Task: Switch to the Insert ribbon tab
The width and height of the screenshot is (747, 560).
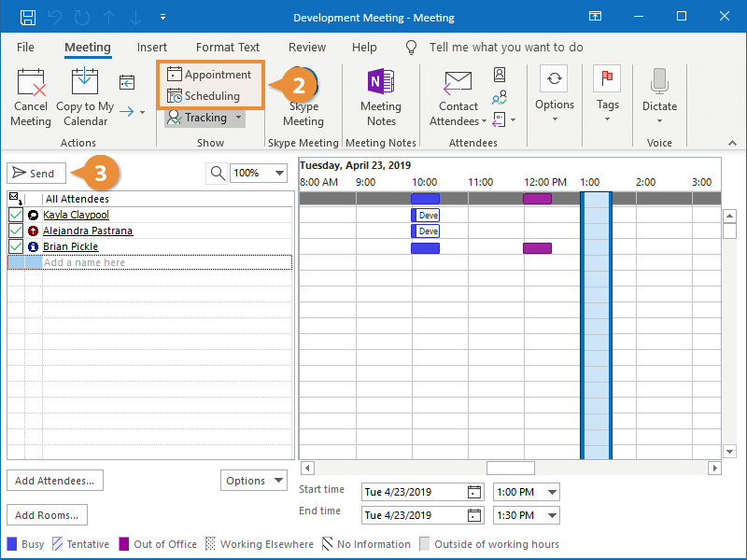Action: (152, 47)
